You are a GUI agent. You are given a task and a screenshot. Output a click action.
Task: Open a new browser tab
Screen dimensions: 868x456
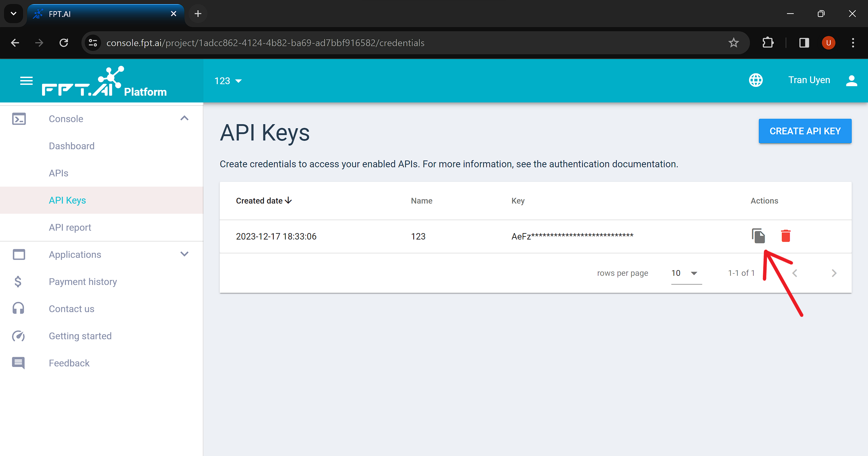click(x=198, y=14)
